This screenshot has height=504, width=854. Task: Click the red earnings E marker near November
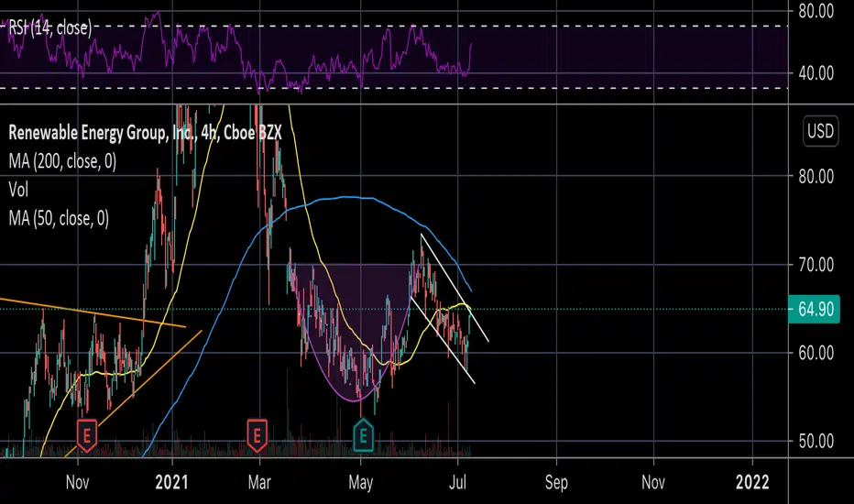(x=87, y=435)
